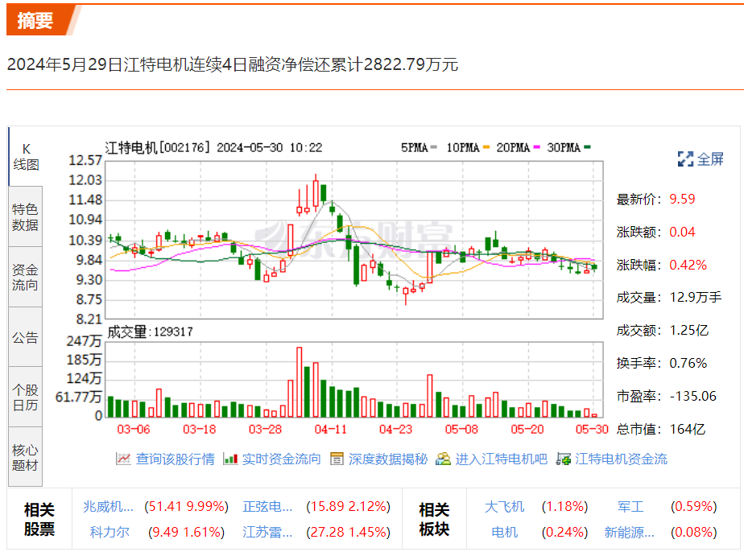744x560 pixels.
Task: Click the chart icon beside 查询该股行情
Action: (123, 459)
